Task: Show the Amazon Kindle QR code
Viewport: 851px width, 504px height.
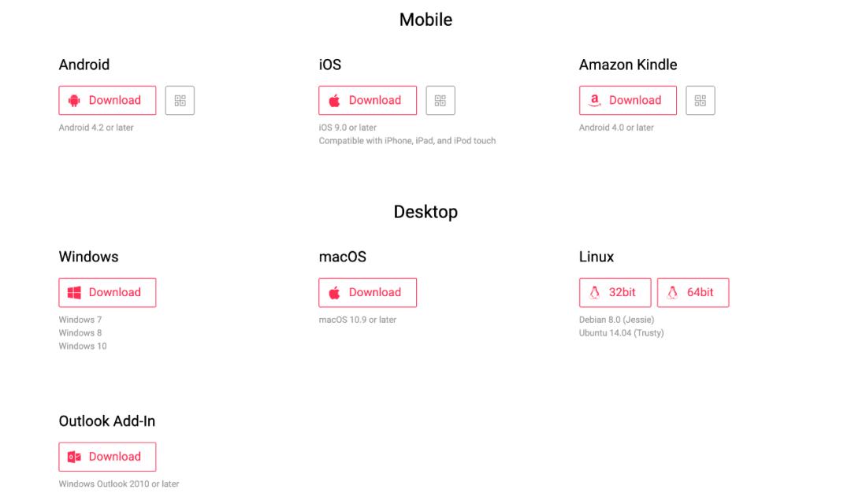Action: coord(700,101)
